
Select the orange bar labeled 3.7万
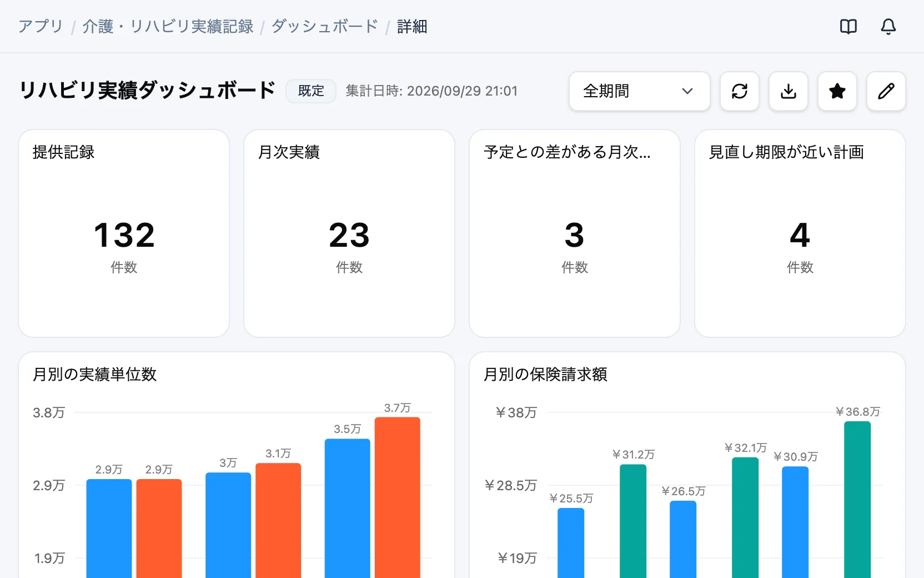(x=398, y=497)
